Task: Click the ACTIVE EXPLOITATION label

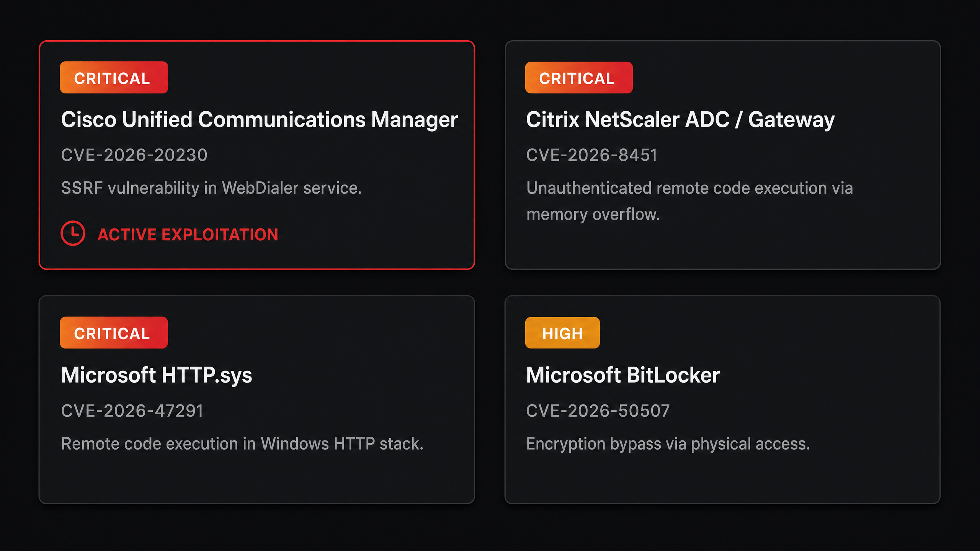Action: pos(188,235)
